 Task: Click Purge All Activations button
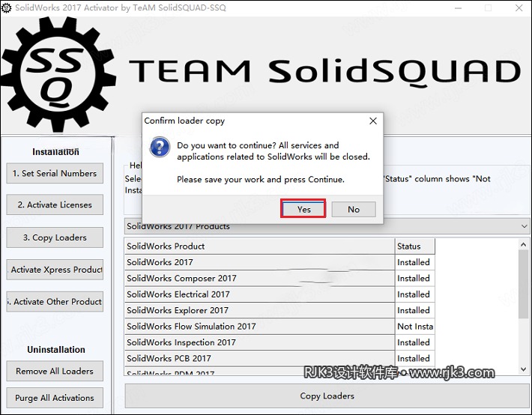tap(55, 398)
